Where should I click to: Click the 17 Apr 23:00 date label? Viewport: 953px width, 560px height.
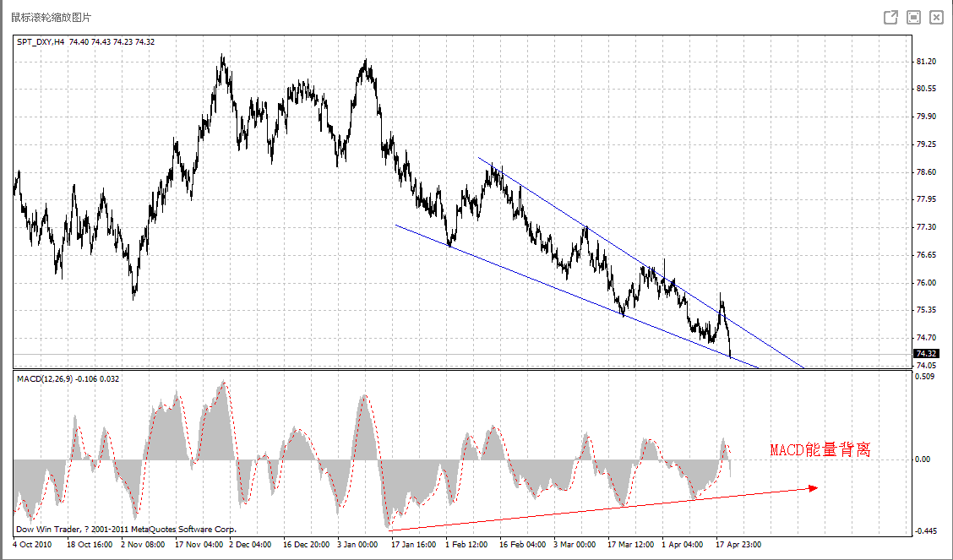(x=738, y=544)
